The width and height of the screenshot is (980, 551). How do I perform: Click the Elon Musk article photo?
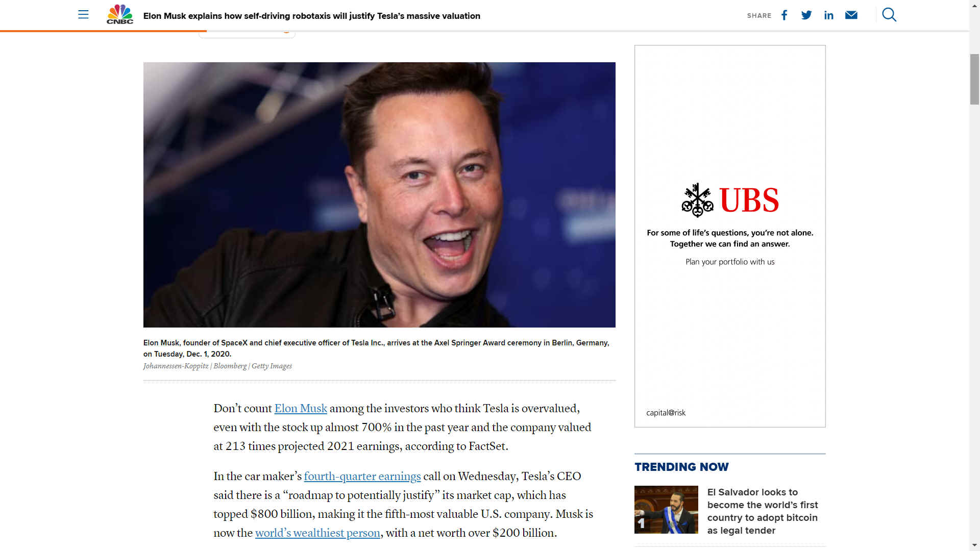point(379,195)
